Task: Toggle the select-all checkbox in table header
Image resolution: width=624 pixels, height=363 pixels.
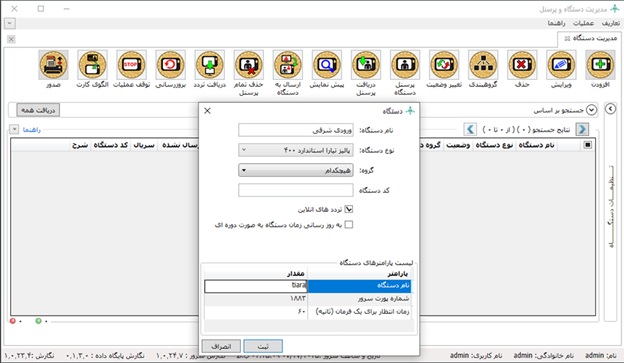Action: pos(587,145)
